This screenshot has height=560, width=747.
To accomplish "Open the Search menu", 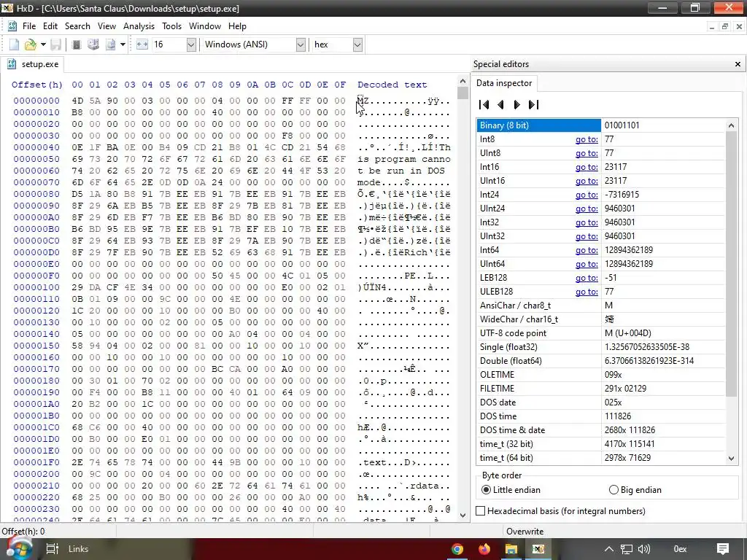I will pyautogui.click(x=77, y=26).
